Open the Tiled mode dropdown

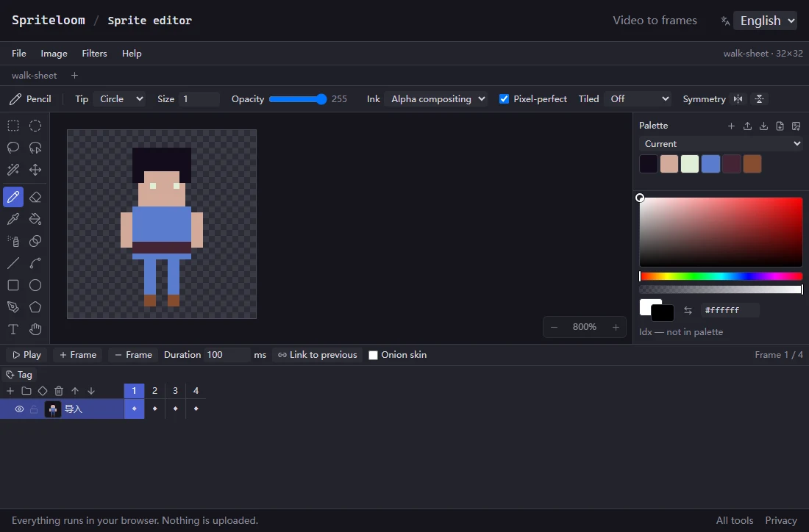point(638,99)
